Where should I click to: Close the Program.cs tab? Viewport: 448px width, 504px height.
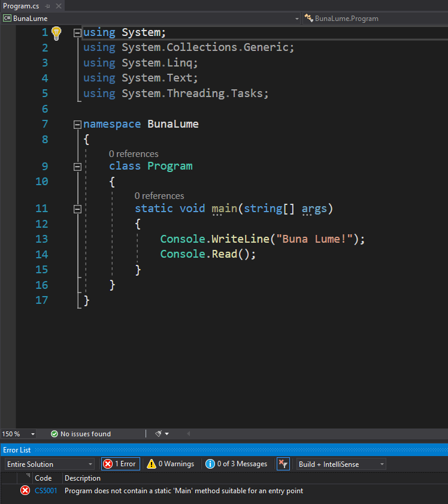(58, 6)
